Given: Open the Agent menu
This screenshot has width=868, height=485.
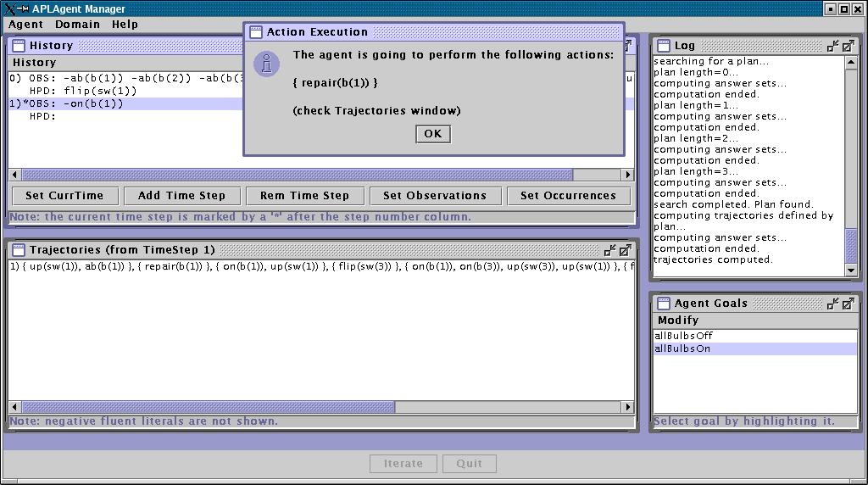Looking at the screenshot, I should pyautogui.click(x=25, y=25).
